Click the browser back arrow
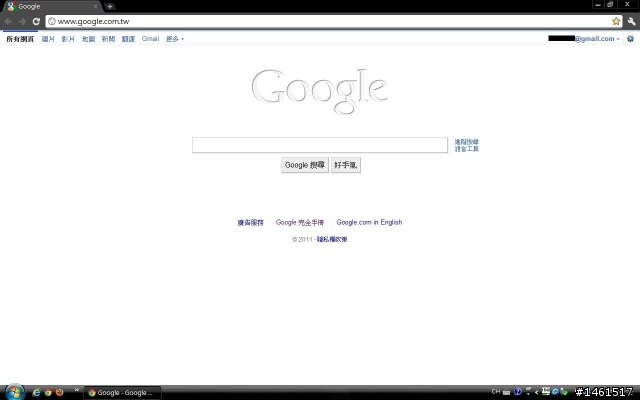Image resolution: width=640 pixels, height=400 pixels. pos(9,21)
